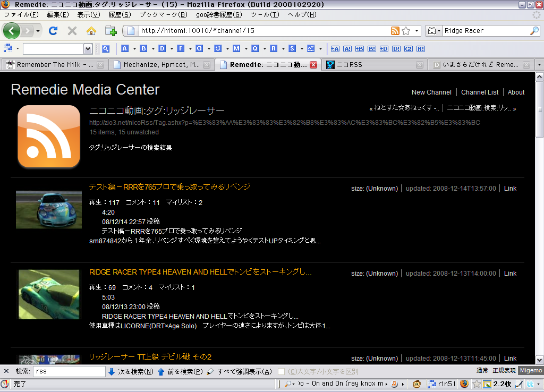
Task: Click the blue D toolbar button
Action: point(162,48)
